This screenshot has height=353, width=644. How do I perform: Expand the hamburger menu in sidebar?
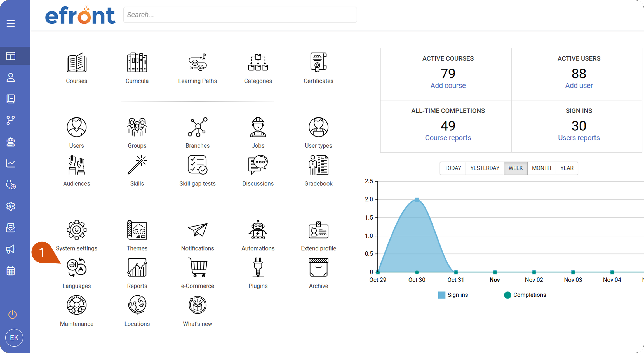click(x=11, y=23)
